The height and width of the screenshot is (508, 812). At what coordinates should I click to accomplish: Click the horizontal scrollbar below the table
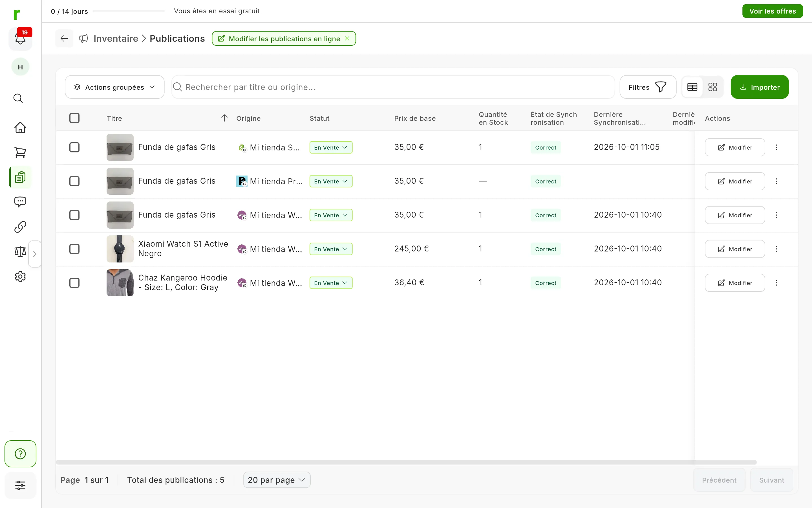coord(406,462)
